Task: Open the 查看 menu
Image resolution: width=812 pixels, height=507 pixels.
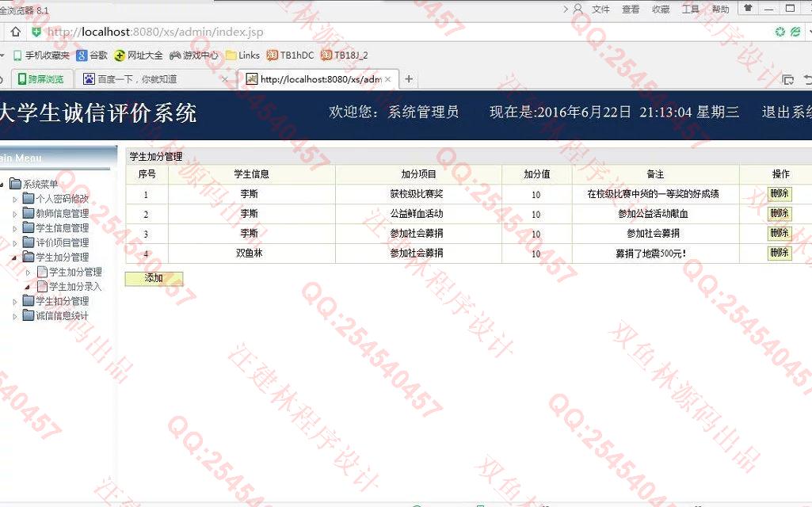Action: click(x=631, y=9)
